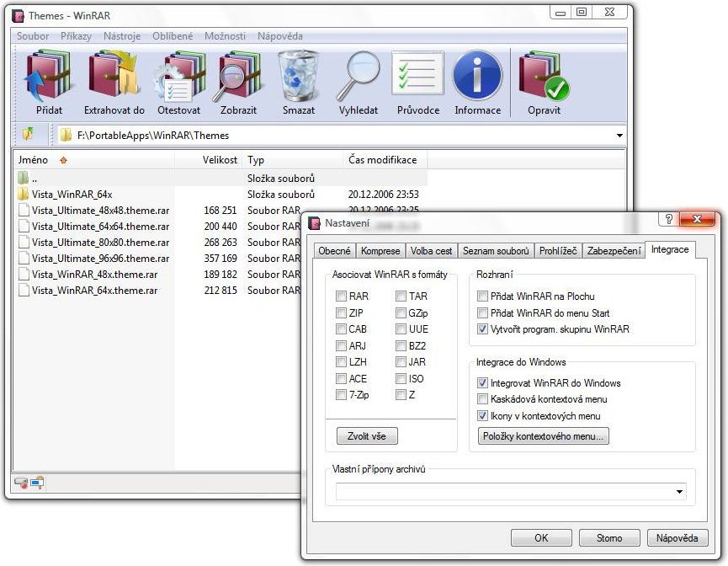Click the parent folder '..' icon
The width and height of the screenshot is (728, 566).
(x=24, y=178)
